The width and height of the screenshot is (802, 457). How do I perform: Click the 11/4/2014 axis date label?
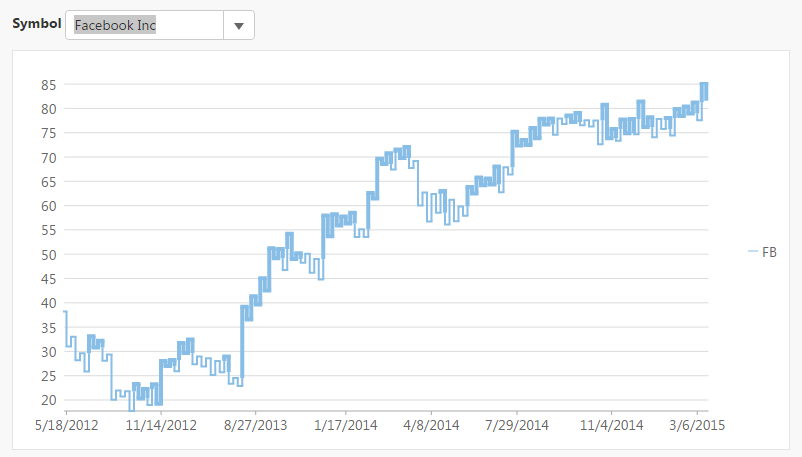click(x=611, y=425)
